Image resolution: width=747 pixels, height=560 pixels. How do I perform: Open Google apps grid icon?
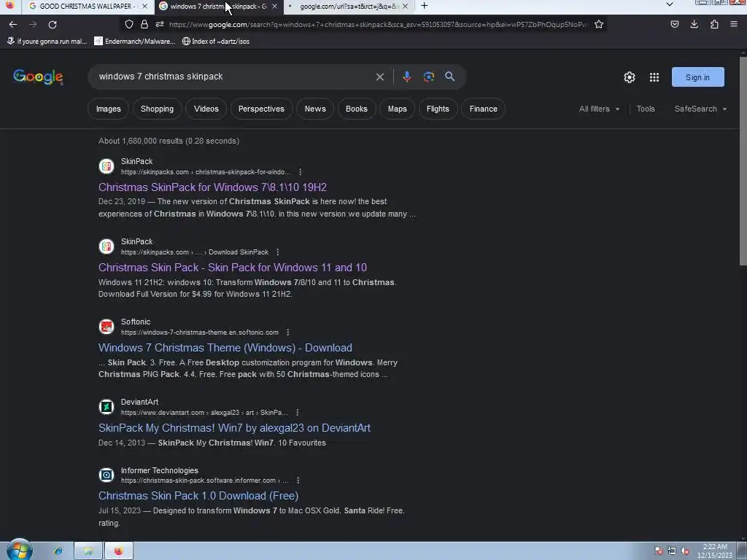tap(654, 77)
